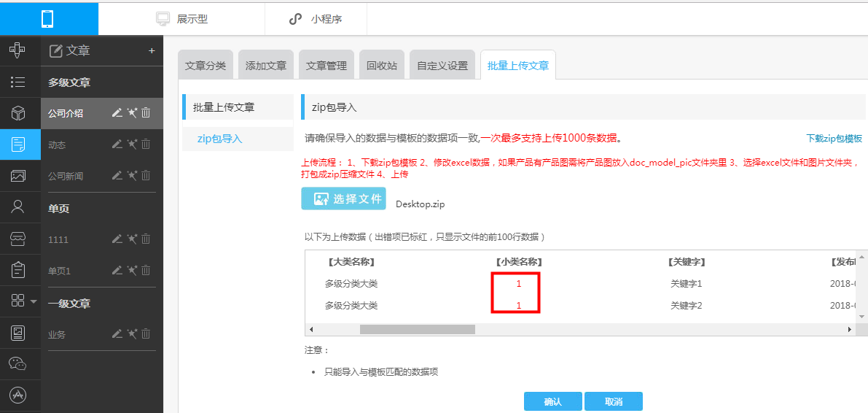Viewport: 868px width, 413px height.
Task: Open the WeChat icon in sidebar
Action: [19, 363]
